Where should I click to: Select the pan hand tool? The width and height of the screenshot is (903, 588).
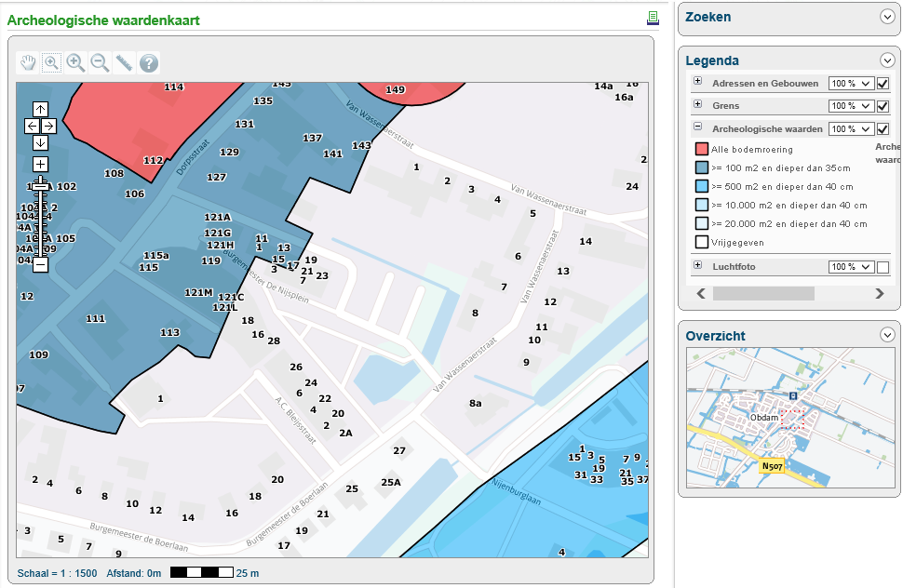pos(28,62)
